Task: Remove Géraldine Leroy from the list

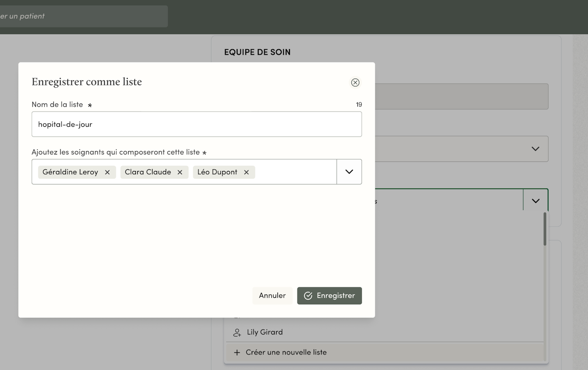Action: (107, 172)
